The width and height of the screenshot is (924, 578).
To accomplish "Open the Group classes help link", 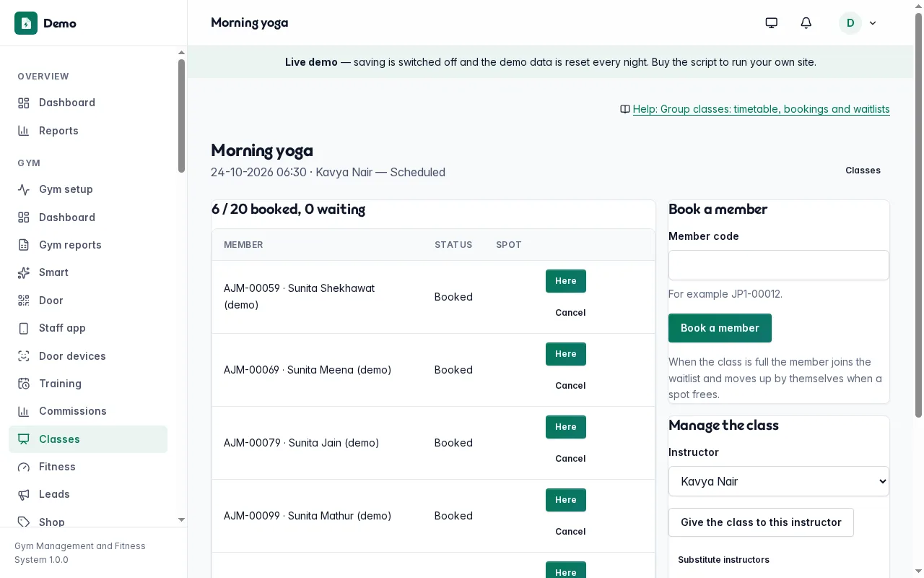I will (762, 109).
